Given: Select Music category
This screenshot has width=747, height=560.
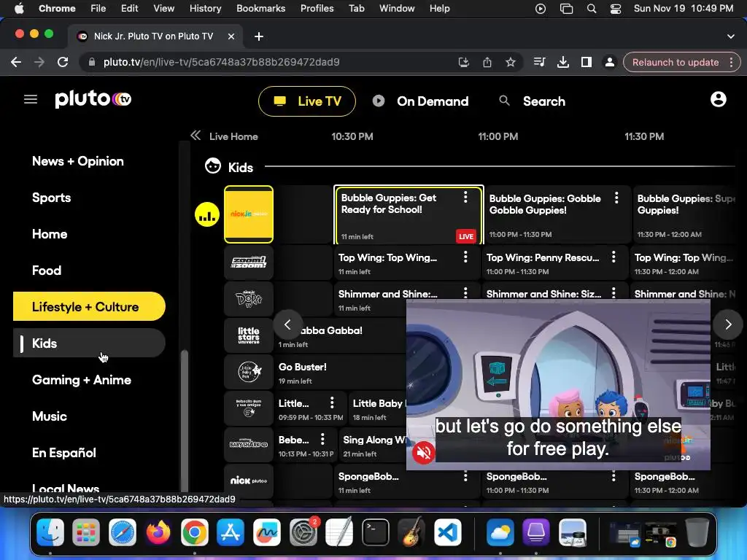Looking at the screenshot, I should tap(50, 416).
